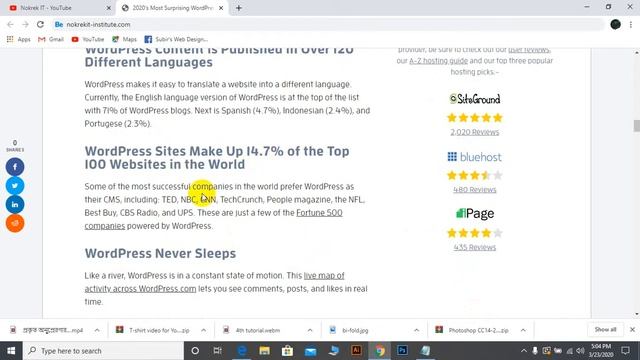
Task: Expand options for the .mp4 download
Action: coord(97,330)
